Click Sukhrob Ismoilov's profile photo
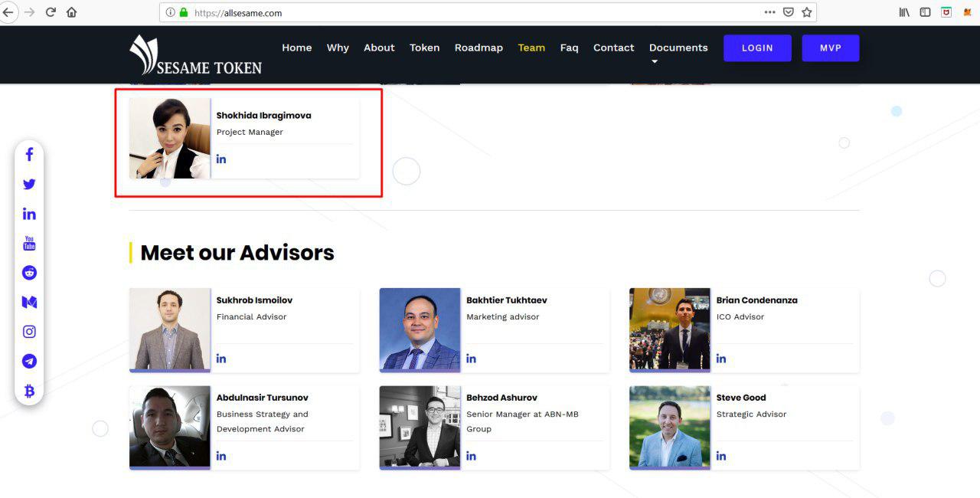This screenshot has width=980, height=498. tap(170, 329)
